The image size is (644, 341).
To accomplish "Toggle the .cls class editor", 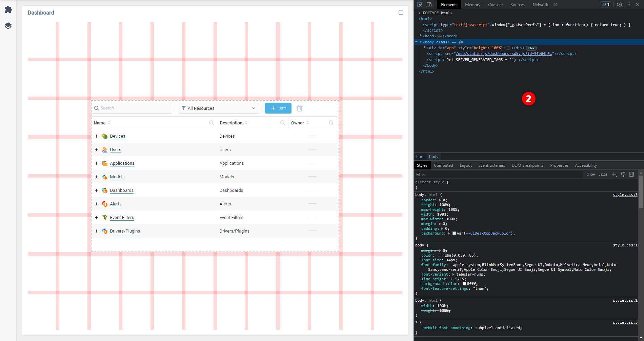I will [x=603, y=174].
